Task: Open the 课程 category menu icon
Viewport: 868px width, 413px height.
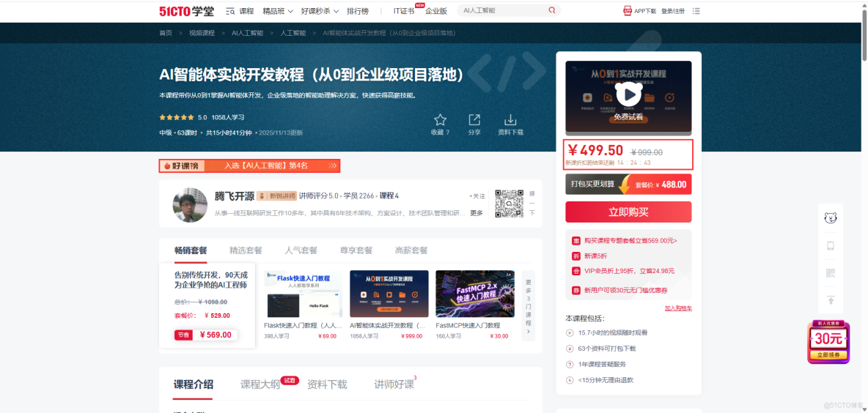Action: point(230,11)
